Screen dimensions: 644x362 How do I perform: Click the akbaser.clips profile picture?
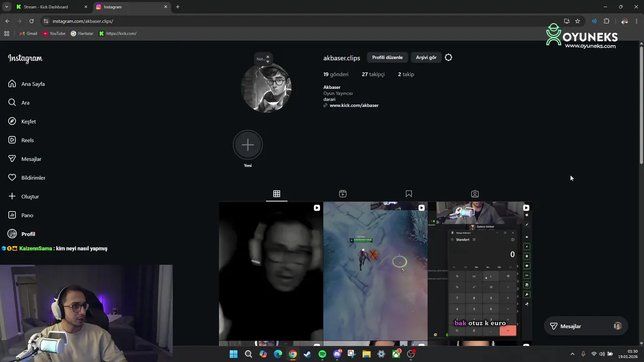(267, 88)
